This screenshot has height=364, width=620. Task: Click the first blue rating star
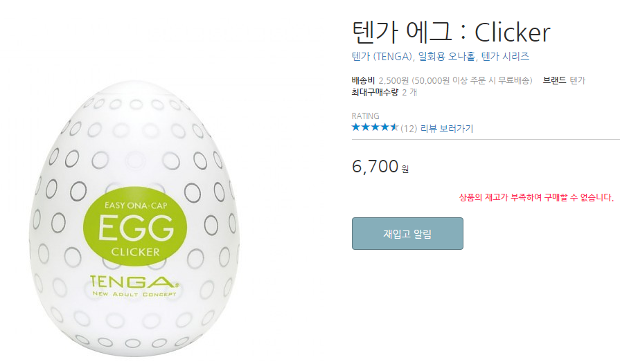pos(356,127)
